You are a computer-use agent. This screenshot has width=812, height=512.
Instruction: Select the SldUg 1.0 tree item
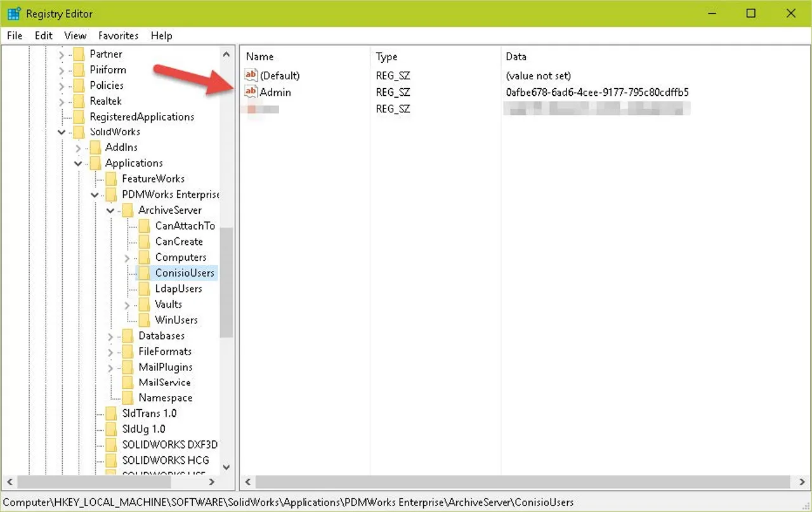pyautogui.click(x=144, y=429)
